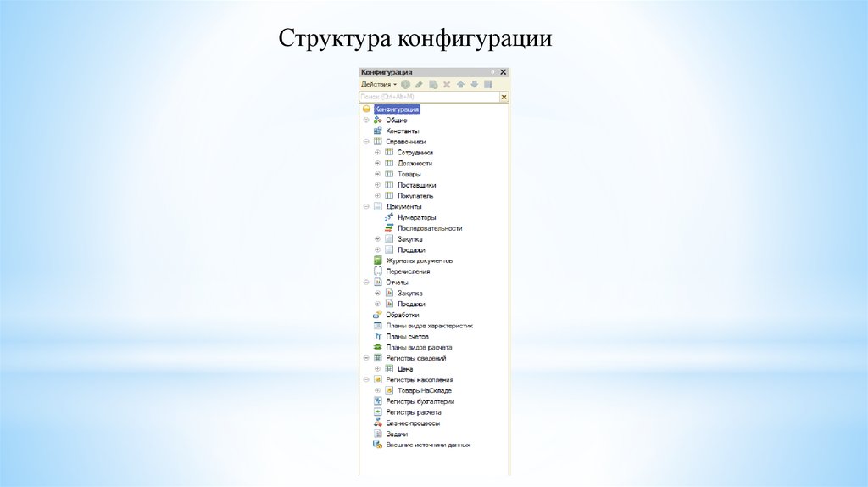Collapse the Документы branch
The height and width of the screenshot is (487, 868).
point(366,206)
